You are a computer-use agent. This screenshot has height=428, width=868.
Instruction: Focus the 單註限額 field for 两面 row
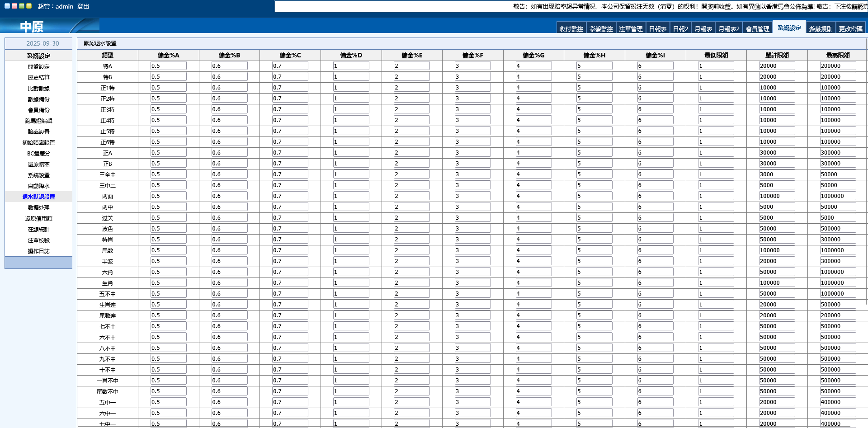pos(777,196)
